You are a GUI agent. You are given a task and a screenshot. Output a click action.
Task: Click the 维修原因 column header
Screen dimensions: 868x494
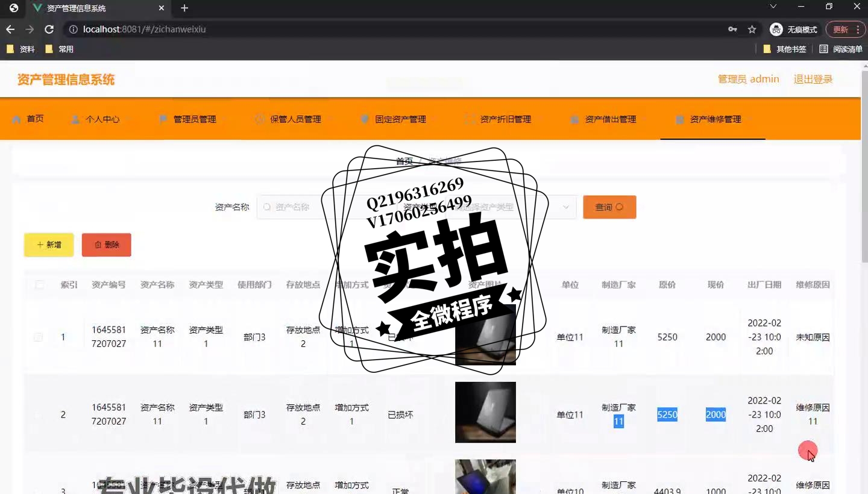point(813,284)
